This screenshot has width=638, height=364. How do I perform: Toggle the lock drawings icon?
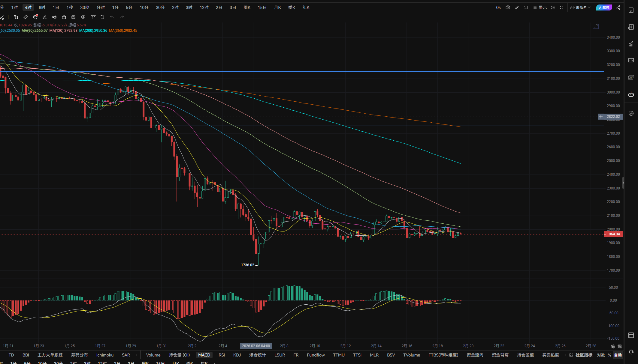[x=64, y=17]
